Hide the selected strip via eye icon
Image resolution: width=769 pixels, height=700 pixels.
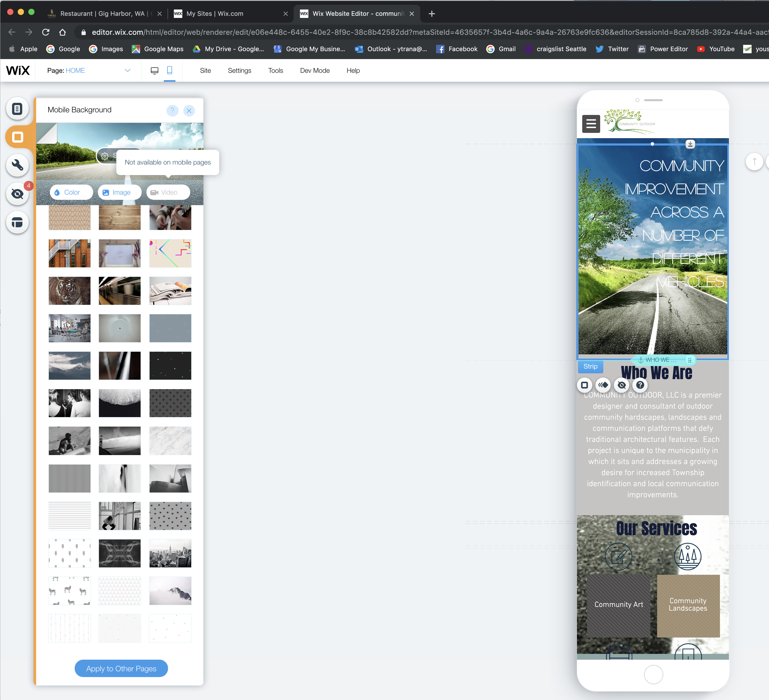pyautogui.click(x=621, y=385)
